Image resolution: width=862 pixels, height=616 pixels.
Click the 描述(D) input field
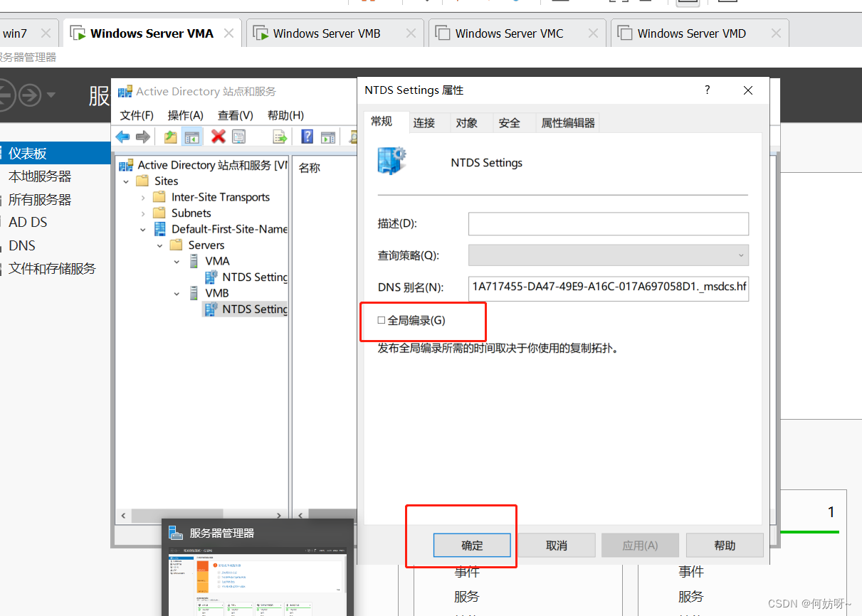(x=609, y=223)
